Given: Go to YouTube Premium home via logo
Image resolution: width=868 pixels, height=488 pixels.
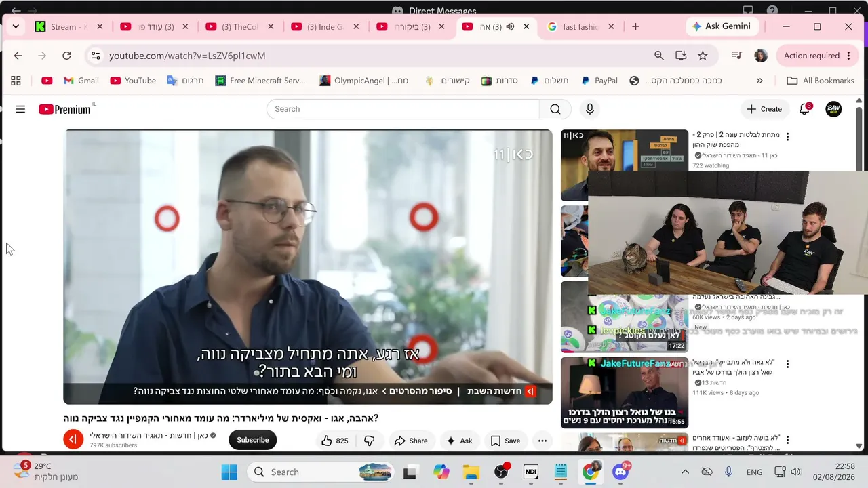Looking at the screenshot, I should coord(64,109).
